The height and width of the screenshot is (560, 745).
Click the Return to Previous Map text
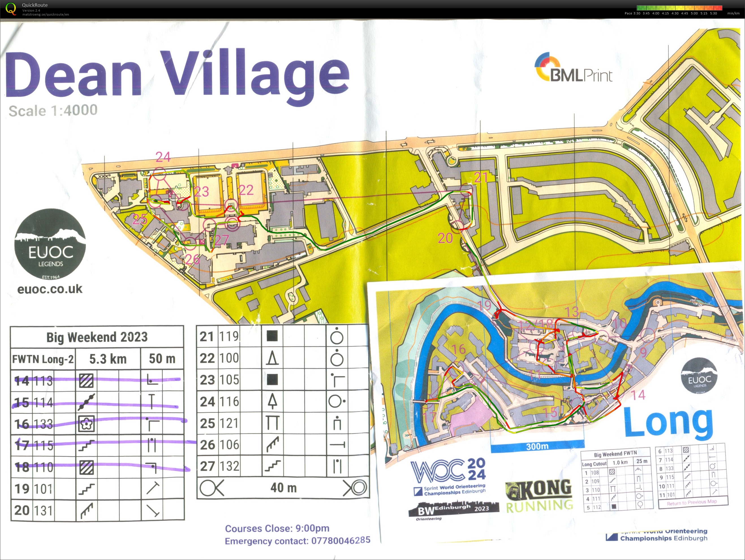[692, 502]
